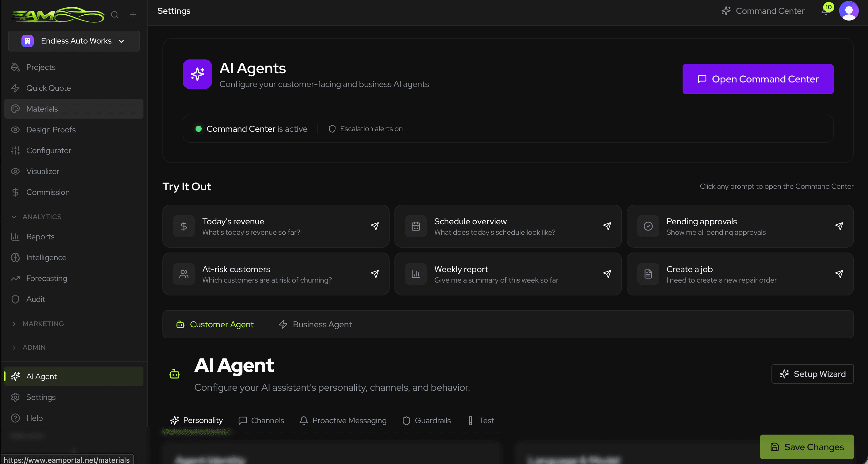Click the purple AI Agents sparkle icon
This screenshot has width=868, height=464.
(197, 74)
